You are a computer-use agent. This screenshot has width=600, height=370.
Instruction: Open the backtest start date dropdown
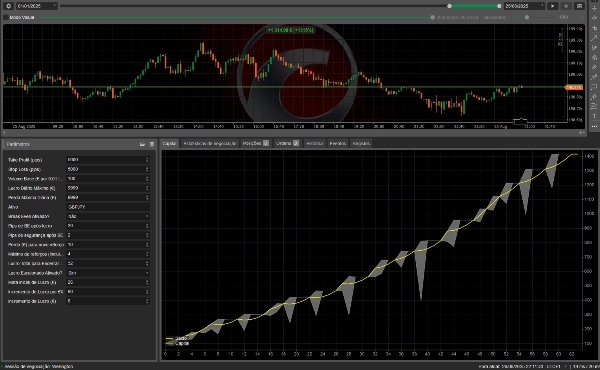click(x=36, y=6)
